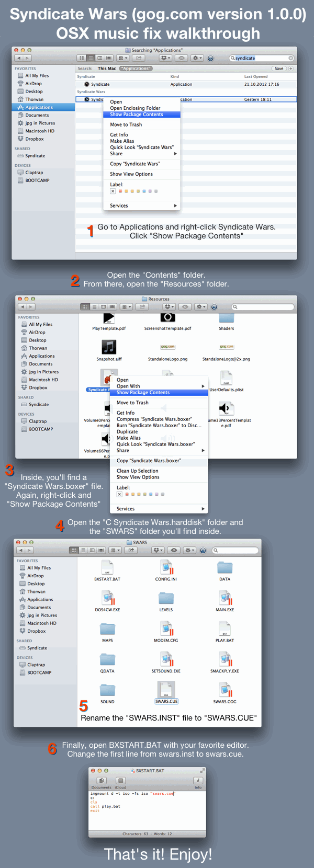Open the SOUND folder in SWARS window
The width and height of the screenshot is (314, 868).
107,690
